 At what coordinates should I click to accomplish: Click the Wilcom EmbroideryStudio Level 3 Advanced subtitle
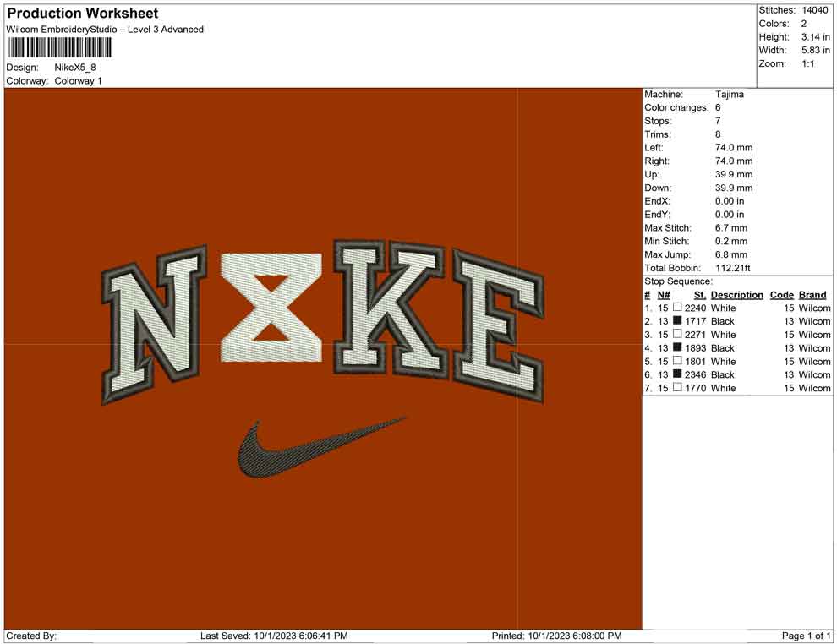(x=105, y=30)
